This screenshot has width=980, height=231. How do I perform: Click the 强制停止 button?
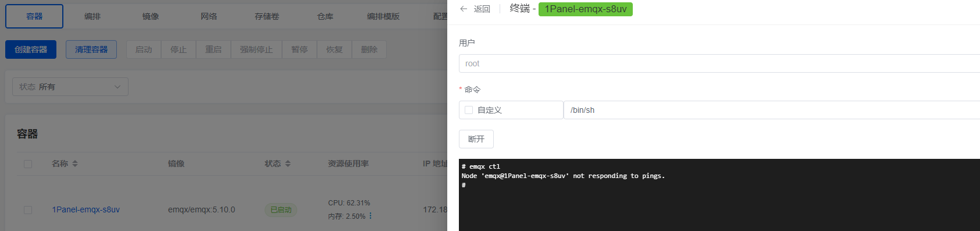(x=256, y=49)
